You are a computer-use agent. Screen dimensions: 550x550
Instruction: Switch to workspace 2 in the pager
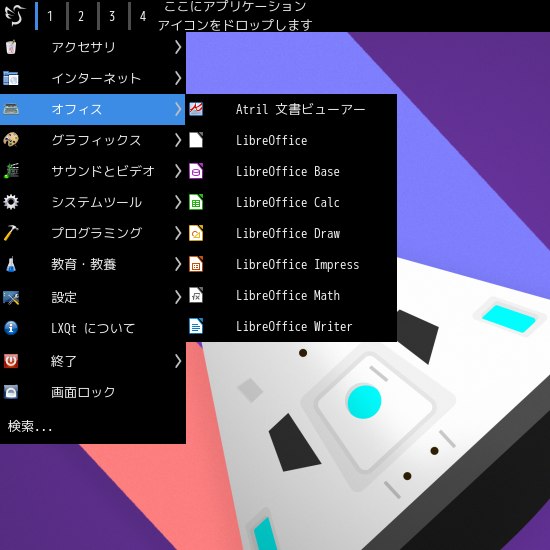(81, 16)
